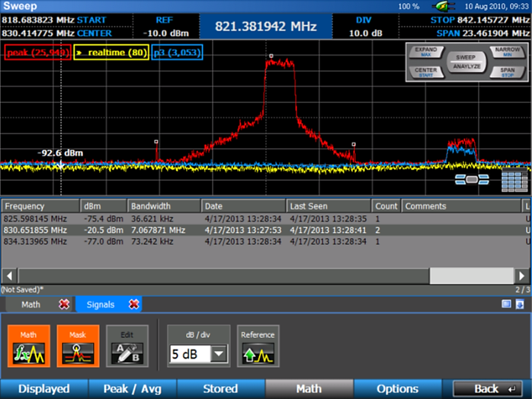Close the Math tab
This screenshot has height=399, width=532.
click(64, 304)
